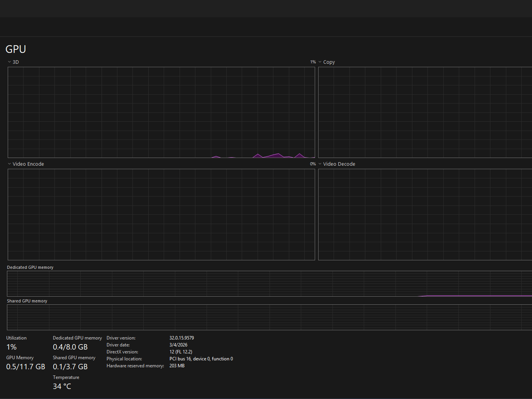The height and width of the screenshot is (399, 532).
Task: Click the GPU page heading
Action: (16, 49)
